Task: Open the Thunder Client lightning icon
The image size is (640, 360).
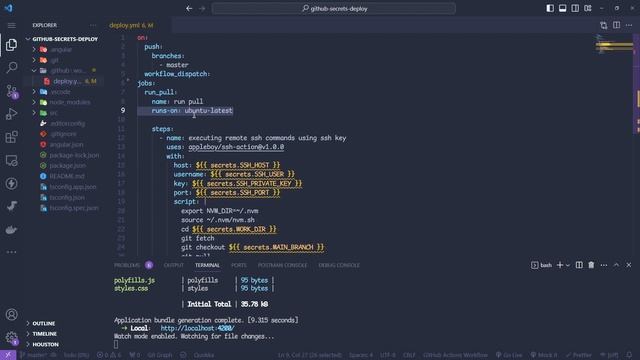Action: (11, 183)
